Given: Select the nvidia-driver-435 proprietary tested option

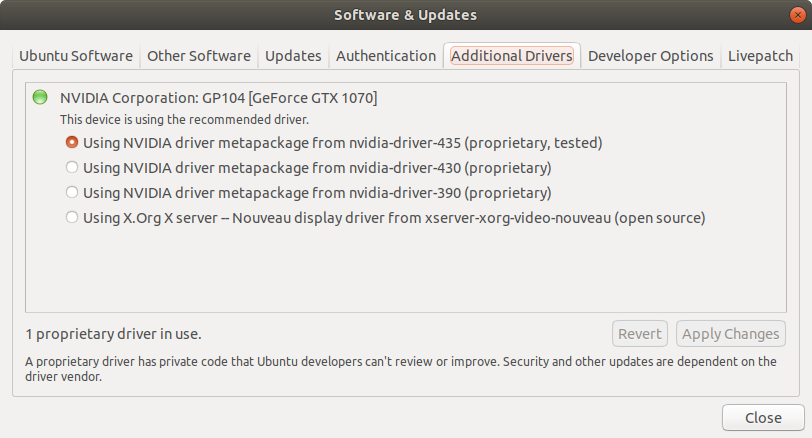Looking at the screenshot, I should click(x=72, y=142).
